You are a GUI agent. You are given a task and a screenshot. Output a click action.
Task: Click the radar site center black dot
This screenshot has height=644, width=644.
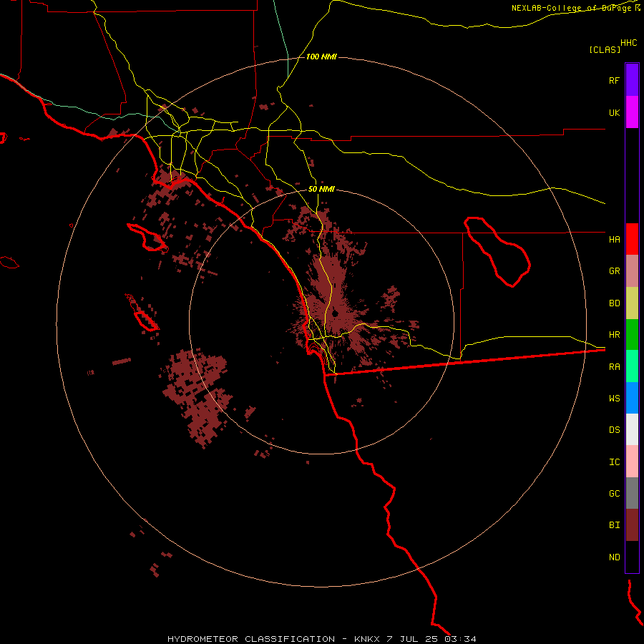[x=335, y=314]
